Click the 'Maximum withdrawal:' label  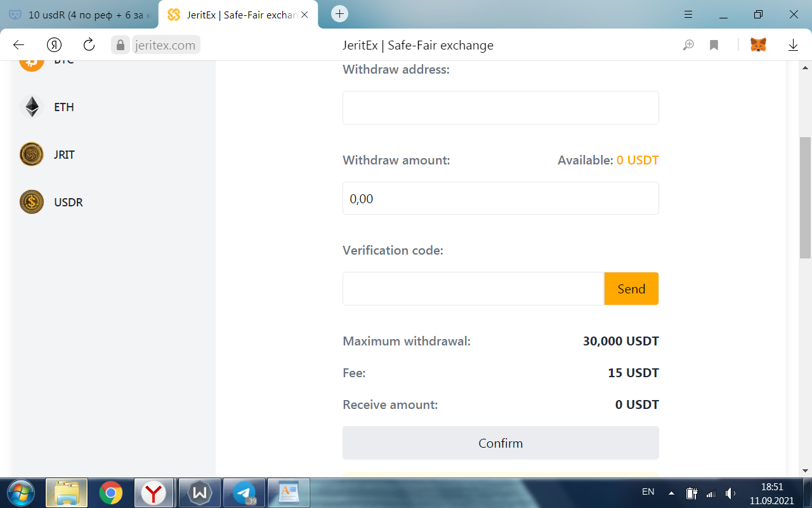(407, 342)
